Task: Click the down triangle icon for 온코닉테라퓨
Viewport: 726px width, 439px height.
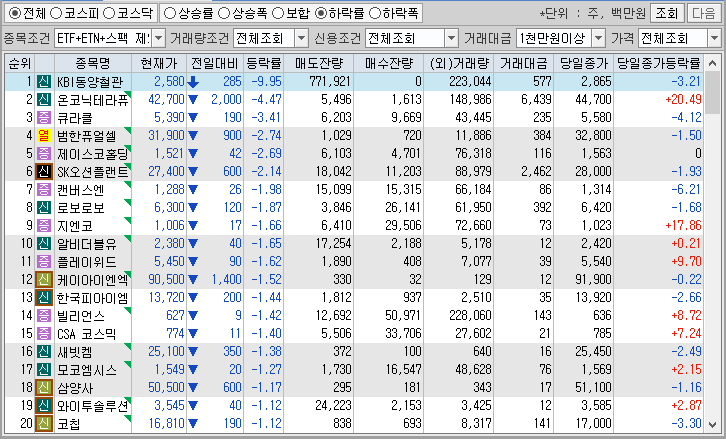Action: 193,100
